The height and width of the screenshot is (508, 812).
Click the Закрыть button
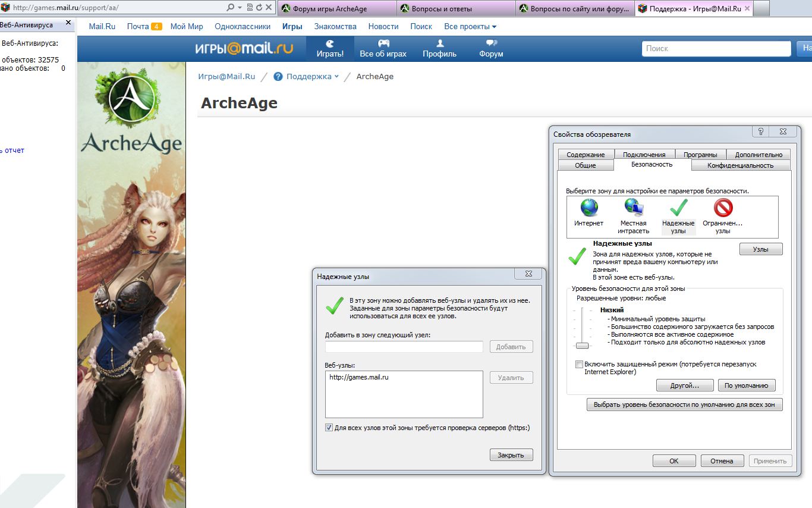click(x=511, y=455)
